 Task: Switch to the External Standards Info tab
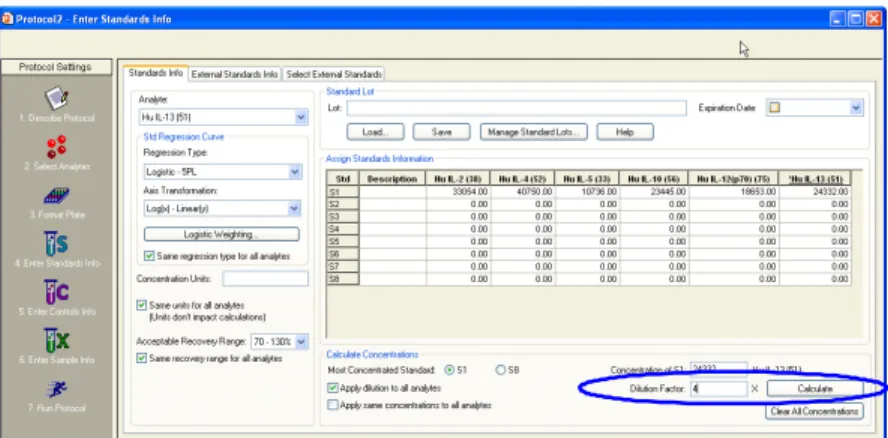click(234, 74)
